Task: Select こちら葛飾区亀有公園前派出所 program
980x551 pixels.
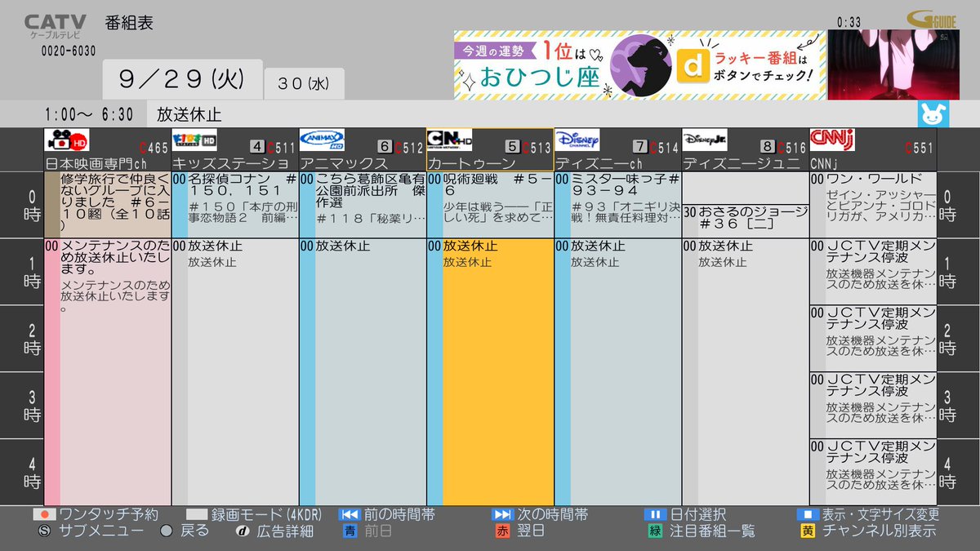Action: (x=363, y=205)
